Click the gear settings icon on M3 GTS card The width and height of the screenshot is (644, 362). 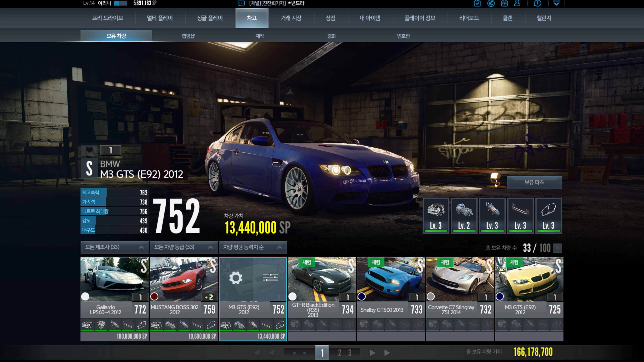(x=236, y=278)
